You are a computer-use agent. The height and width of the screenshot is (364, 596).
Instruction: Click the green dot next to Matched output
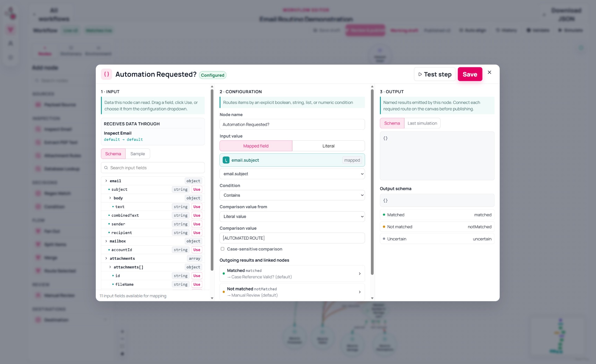pyautogui.click(x=384, y=215)
